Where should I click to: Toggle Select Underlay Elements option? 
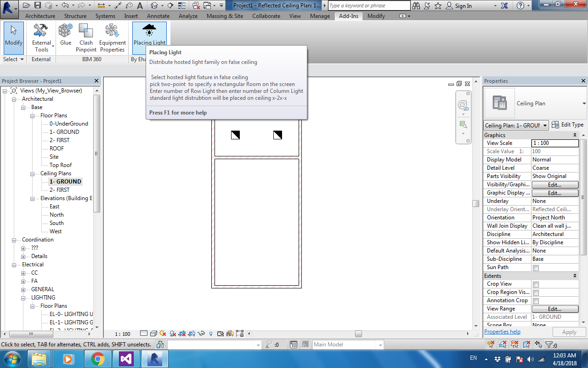503,345
